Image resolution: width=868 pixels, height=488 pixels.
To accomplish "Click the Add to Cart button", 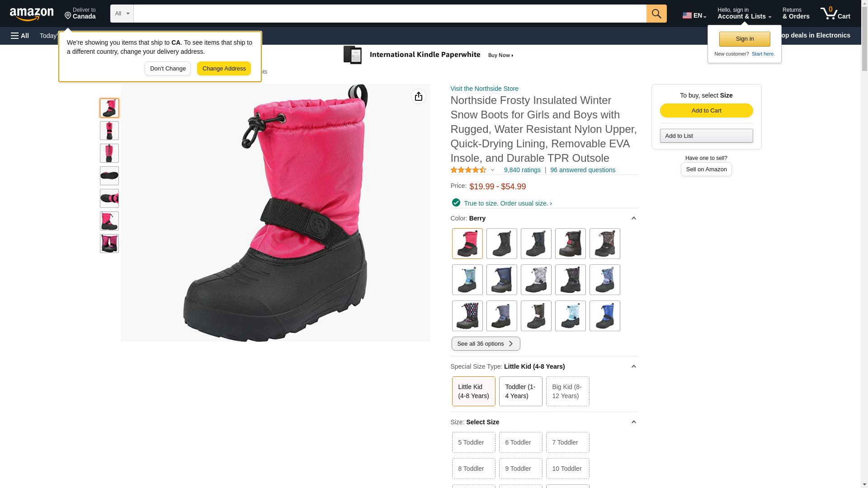I will pyautogui.click(x=706, y=111).
